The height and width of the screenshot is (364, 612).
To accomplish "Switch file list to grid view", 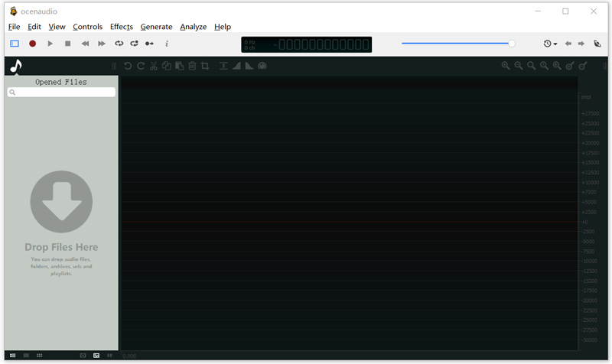I will tap(40, 356).
